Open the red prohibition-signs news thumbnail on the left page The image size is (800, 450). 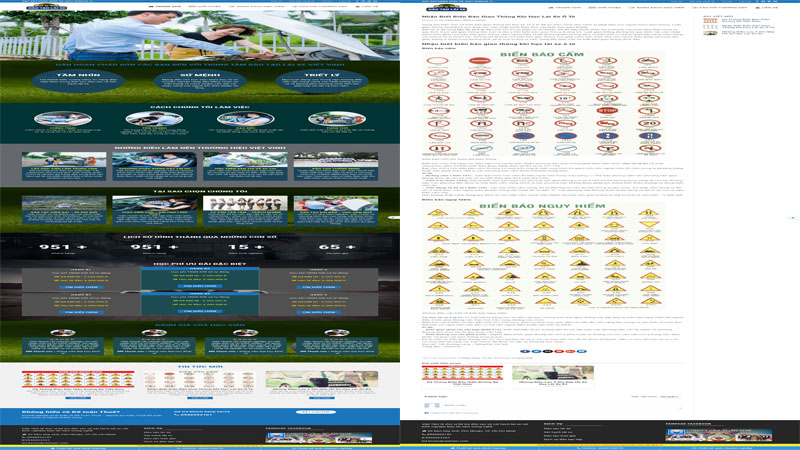tap(199, 379)
